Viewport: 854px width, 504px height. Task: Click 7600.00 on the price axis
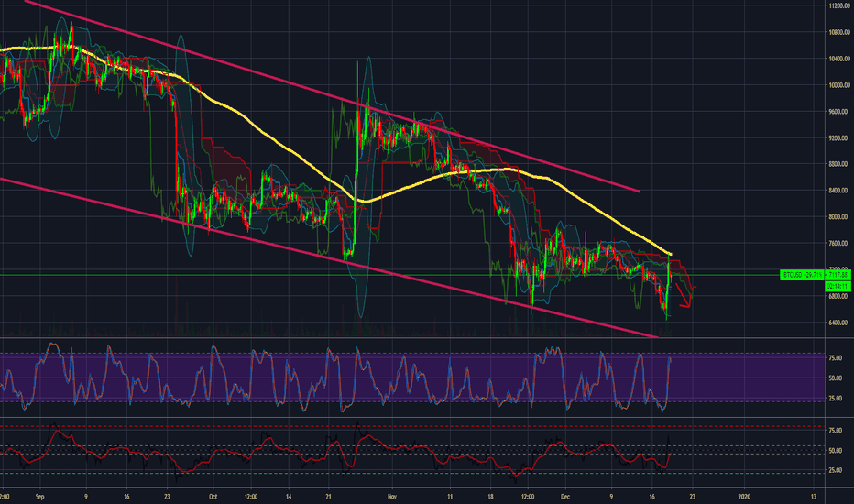tap(838, 243)
